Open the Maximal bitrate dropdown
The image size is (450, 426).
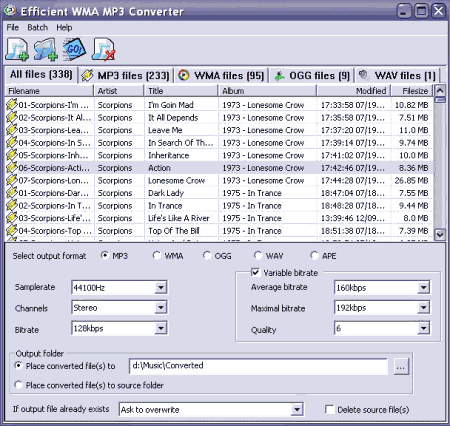point(423,308)
